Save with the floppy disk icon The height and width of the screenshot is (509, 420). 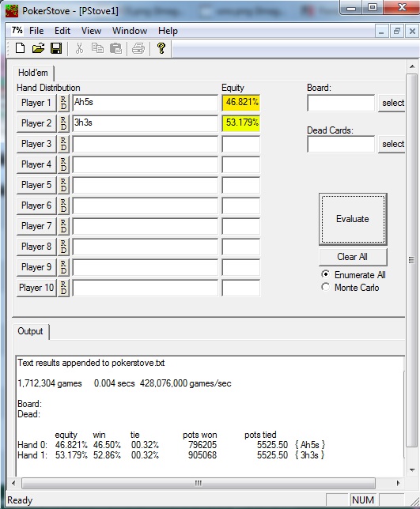tap(56, 48)
